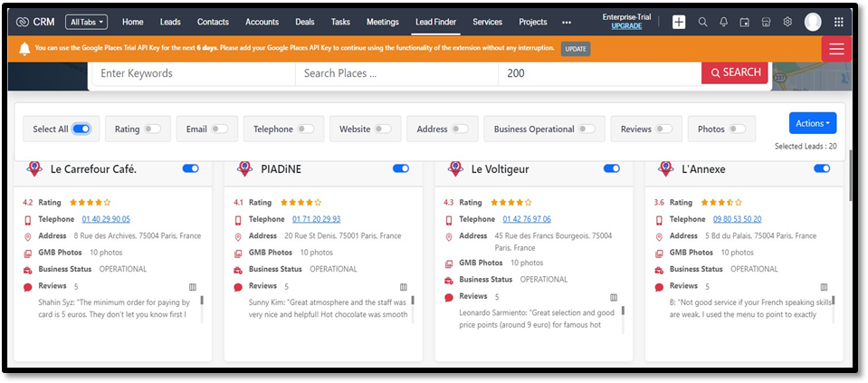Open the notifications bell in top bar
868x383 pixels.
pyautogui.click(x=723, y=22)
